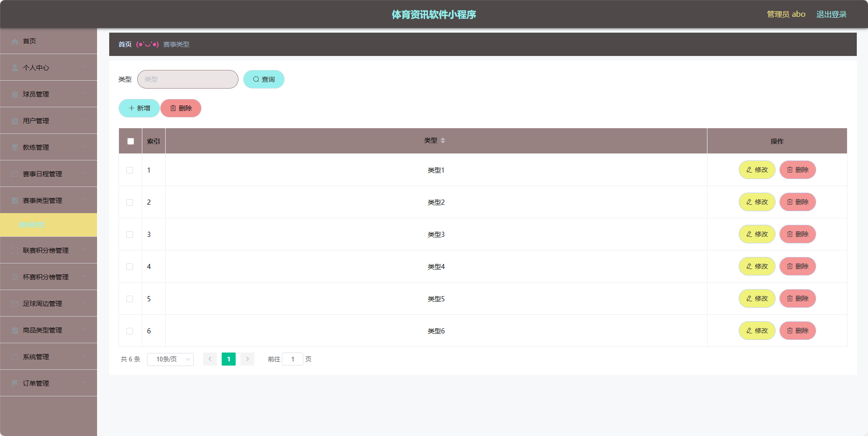Screen dimensions: 868x436
Task: Check the checkbox for row 类型3
Action: click(x=130, y=235)
